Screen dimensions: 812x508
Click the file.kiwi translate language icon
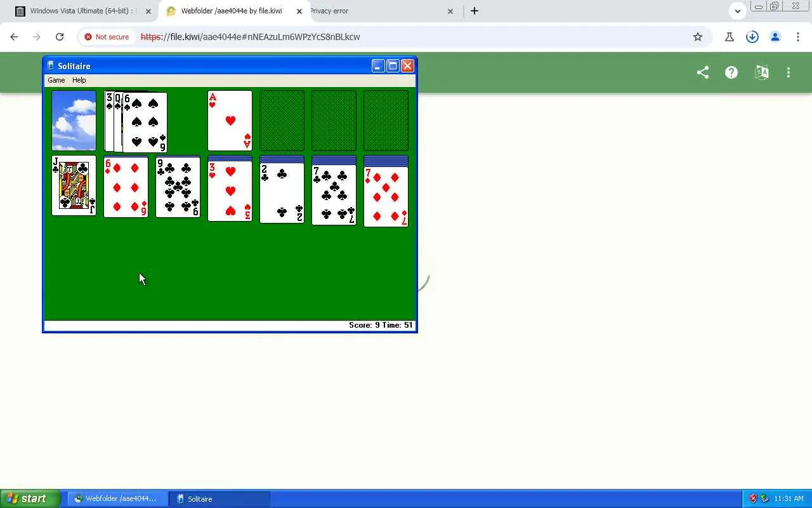[x=762, y=72]
